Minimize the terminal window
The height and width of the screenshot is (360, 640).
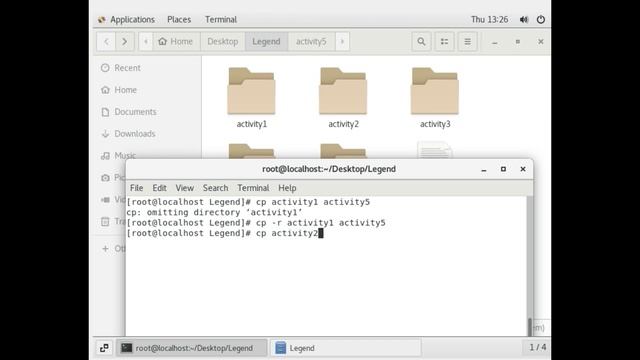click(484, 169)
